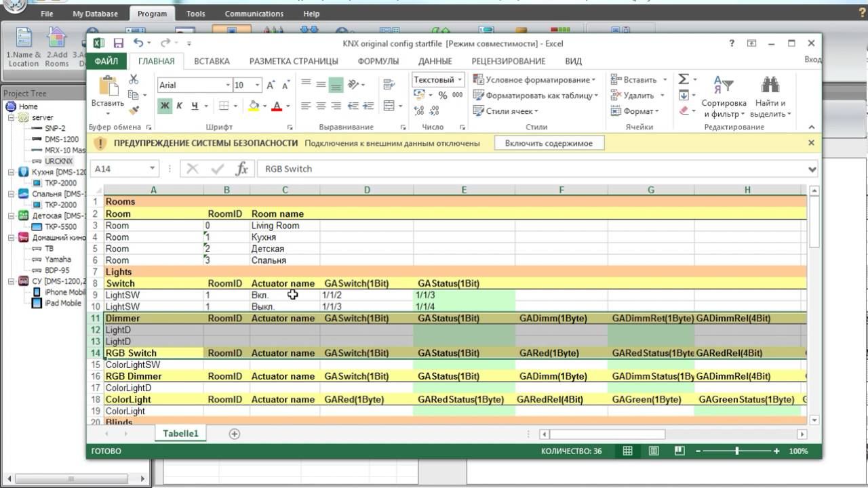This screenshot has width=868, height=488.
Task: Click the comma style 000 icon
Action: pos(458,96)
